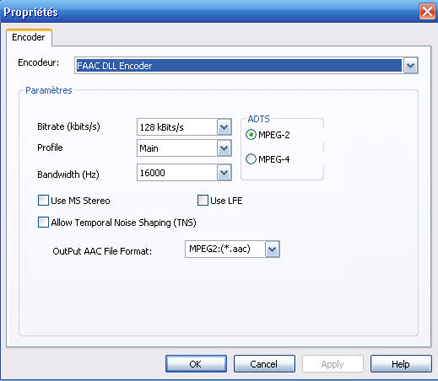This screenshot has height=381, width=438.
Task: Click the Apply button
Action: (333, 364)
